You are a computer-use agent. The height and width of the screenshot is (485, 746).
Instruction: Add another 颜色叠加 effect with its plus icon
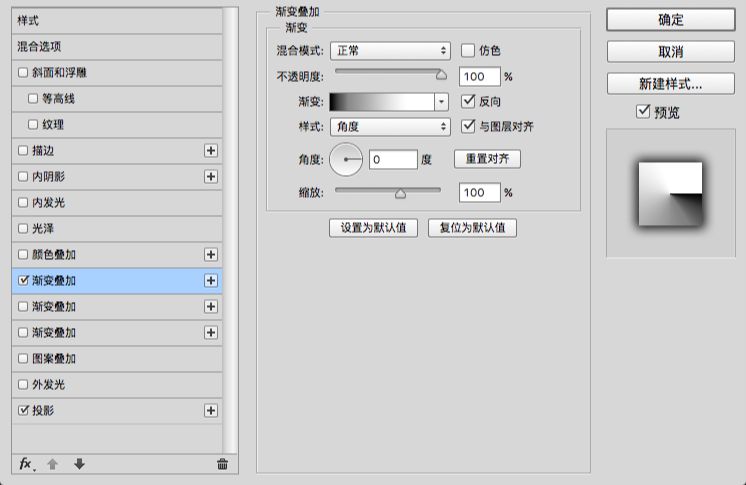click(211, 255)
